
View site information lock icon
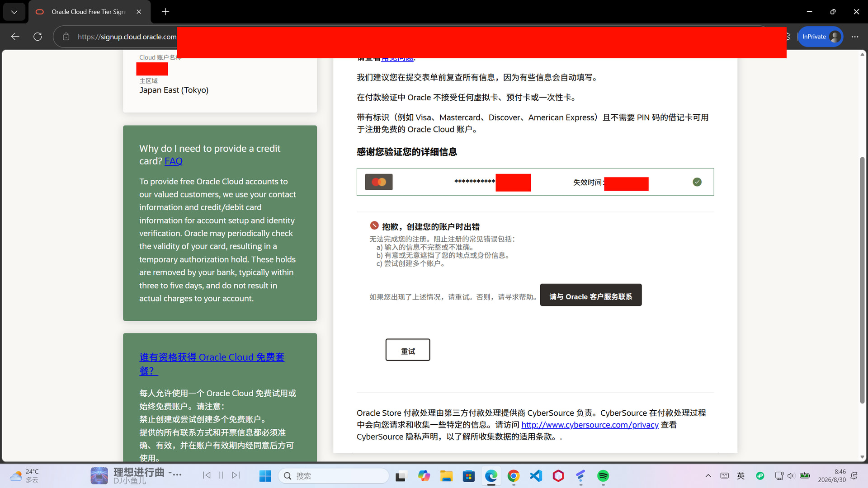(x=66, y=37)
